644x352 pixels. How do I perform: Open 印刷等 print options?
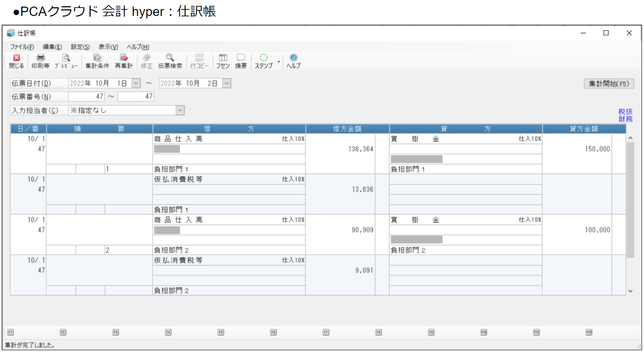tap(41, 61)
